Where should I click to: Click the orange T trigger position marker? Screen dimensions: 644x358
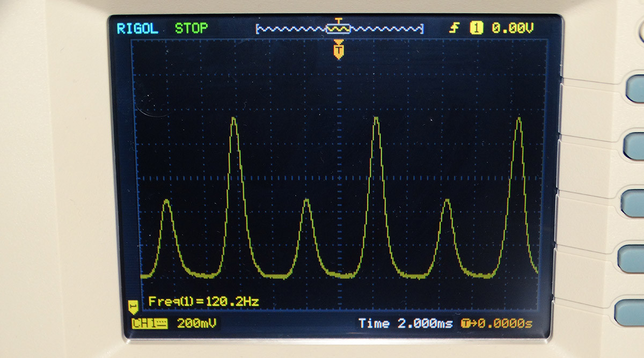point(339,49)
